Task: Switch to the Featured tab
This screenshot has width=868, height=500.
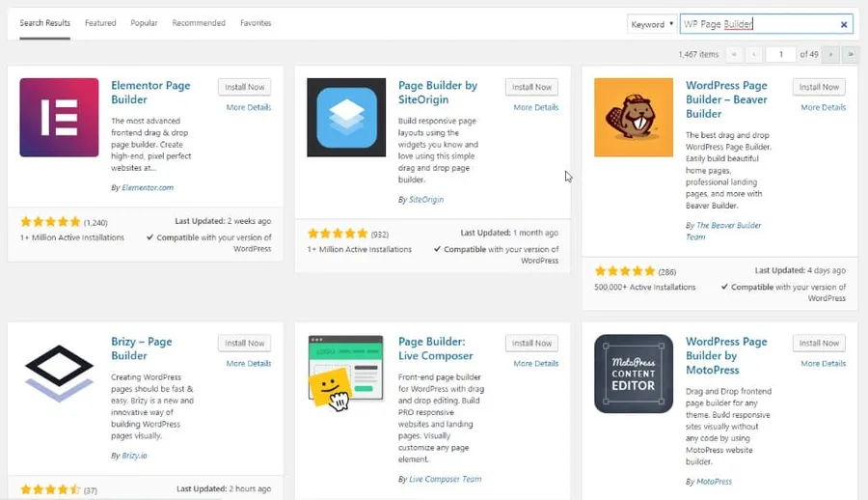Action: point(100,23)
